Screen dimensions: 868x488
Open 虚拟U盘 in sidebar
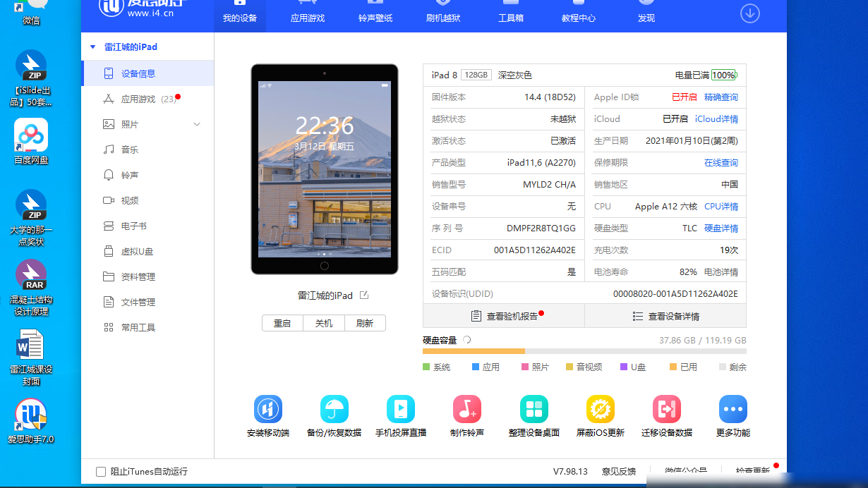click(x=147, y=252)
